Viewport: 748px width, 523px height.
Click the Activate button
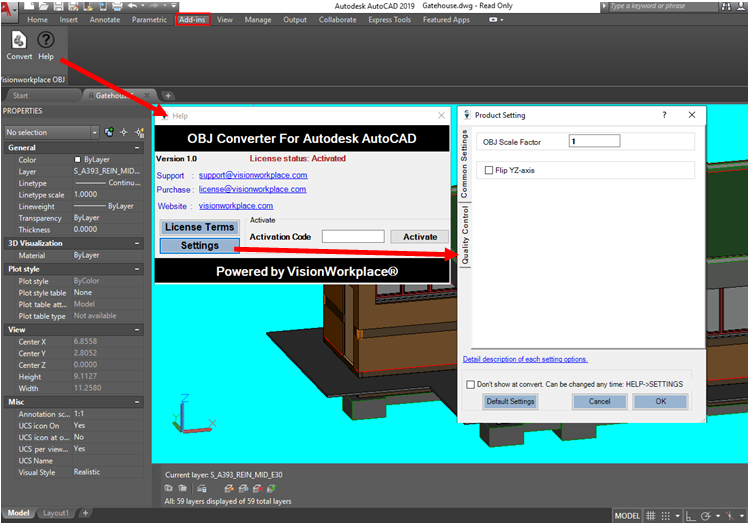[x=420, y=237]
